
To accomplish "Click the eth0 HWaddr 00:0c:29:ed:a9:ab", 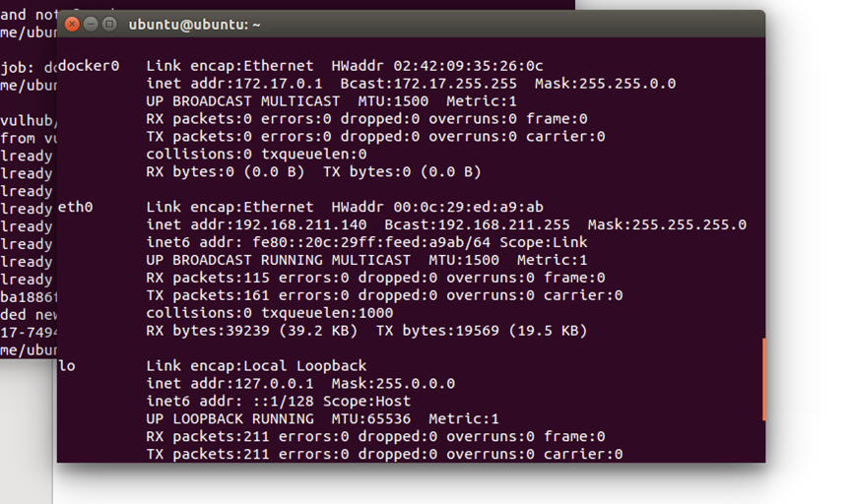I will [x=437, y=207].
